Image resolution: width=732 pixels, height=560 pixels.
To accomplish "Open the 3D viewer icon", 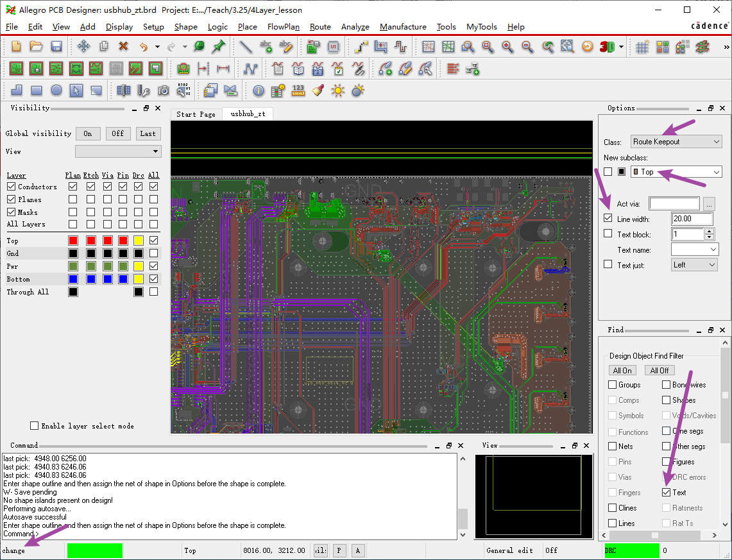I will [x=607, y=46].
